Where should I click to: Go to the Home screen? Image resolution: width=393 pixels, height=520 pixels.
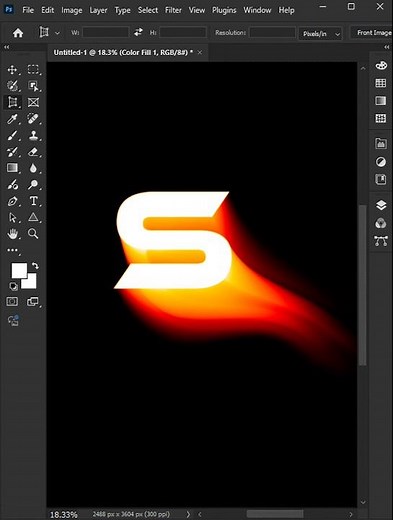tap(18, 33)
